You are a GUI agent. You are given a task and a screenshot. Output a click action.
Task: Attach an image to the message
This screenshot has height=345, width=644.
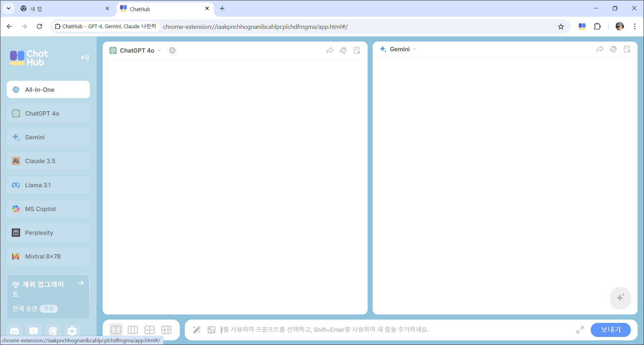point(211,330)
